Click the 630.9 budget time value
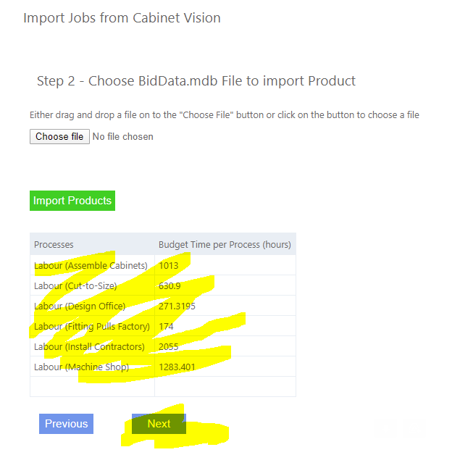Image resolution: width=460 pixels, height=476 pixels. [x=171, y=285]
